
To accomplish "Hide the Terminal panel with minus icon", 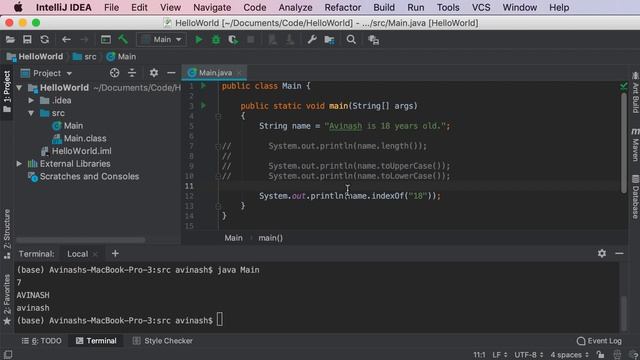I will (619, 253).
